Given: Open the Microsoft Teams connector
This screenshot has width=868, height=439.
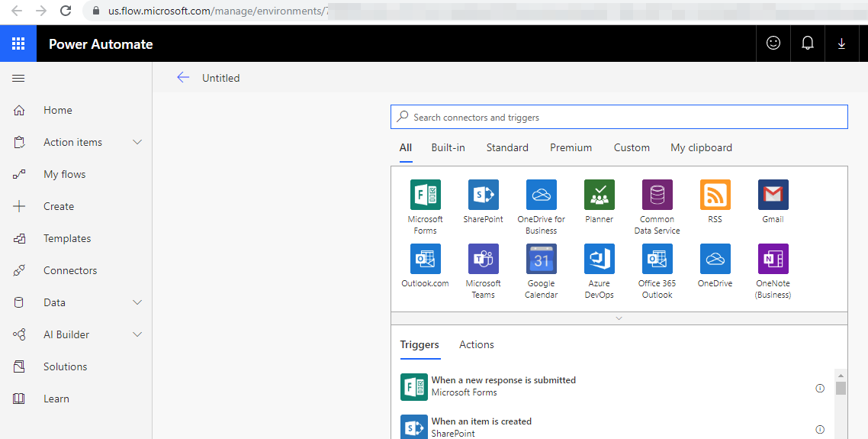Looking at the screenshot, I should (483, 259).
